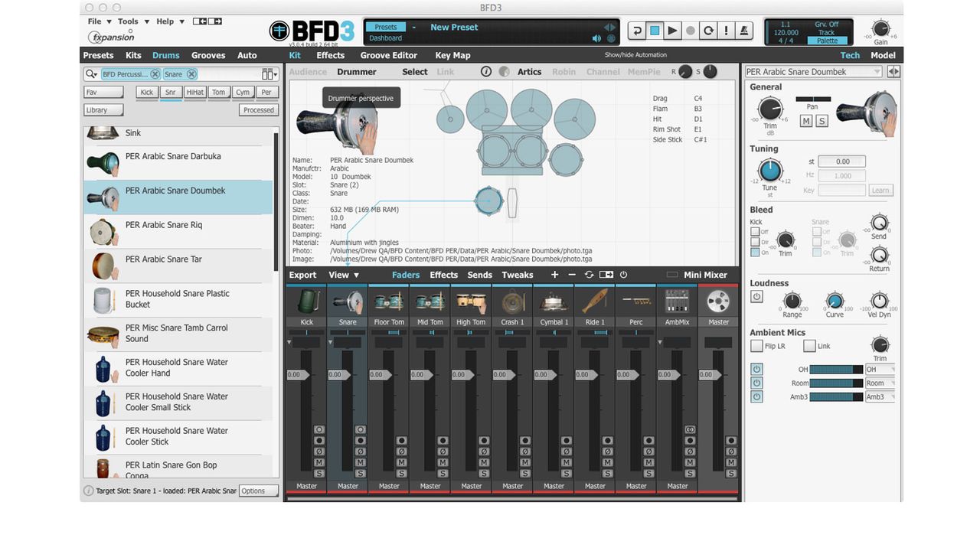The height and width of the screenshot is (551, 980).
Task: Toggle the Loudness power button
Action: [756, 296]
